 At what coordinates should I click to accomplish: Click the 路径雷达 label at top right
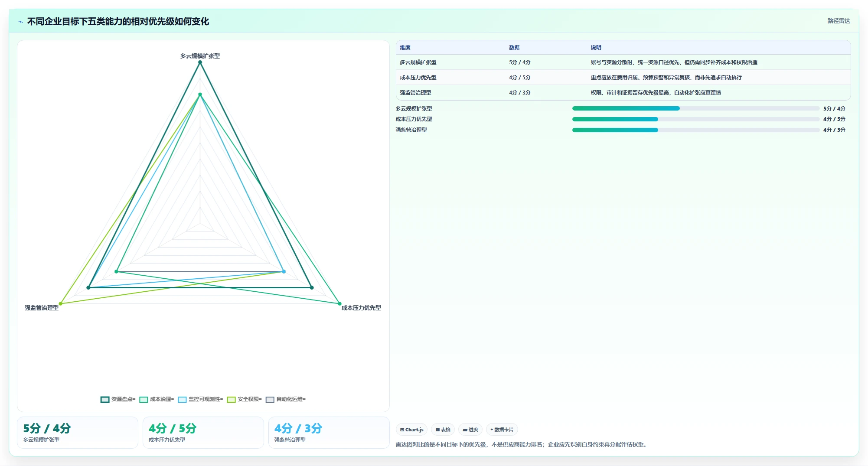click(839, 21)
